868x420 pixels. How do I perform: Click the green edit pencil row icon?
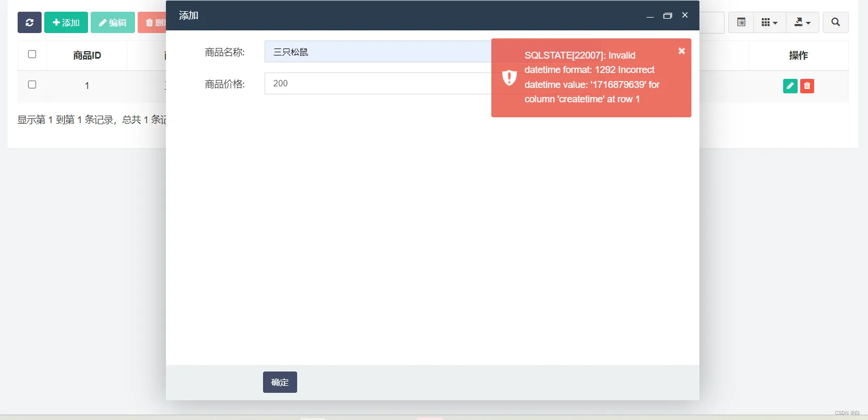[790, 86]
